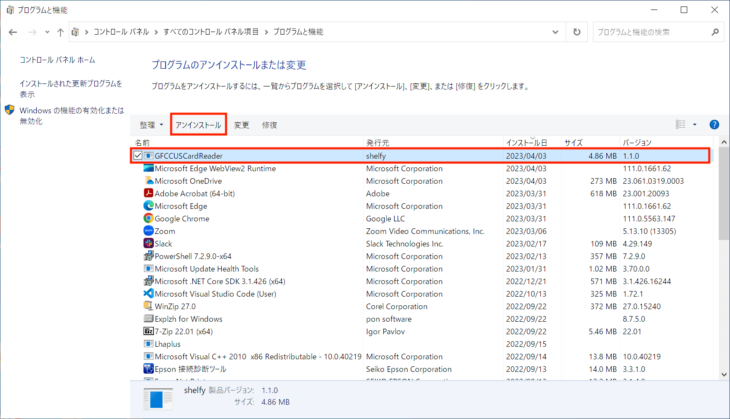Click the Igor Pavlov publisher cell

(385, 331)
